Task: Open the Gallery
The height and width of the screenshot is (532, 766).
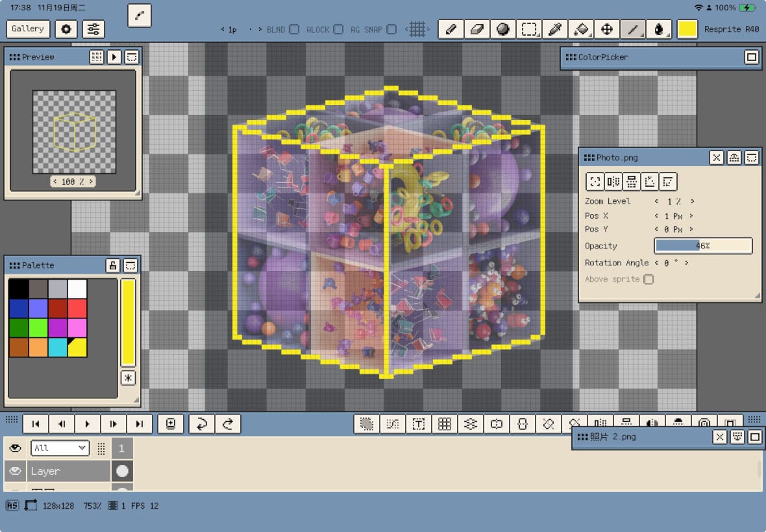Action: point(27,29)
